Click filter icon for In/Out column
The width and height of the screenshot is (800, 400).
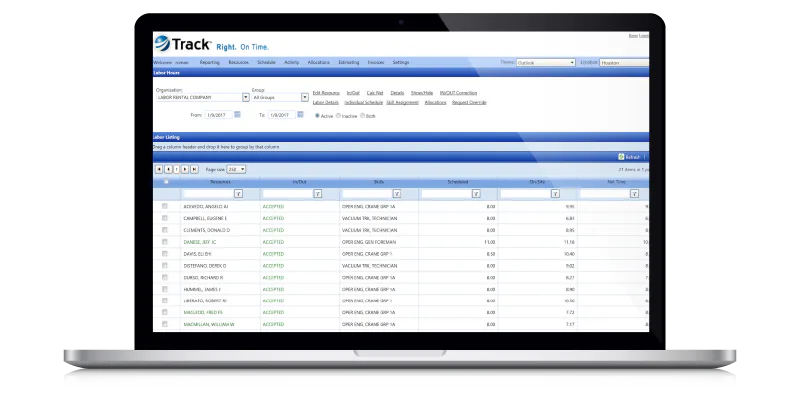coord(317,194)
